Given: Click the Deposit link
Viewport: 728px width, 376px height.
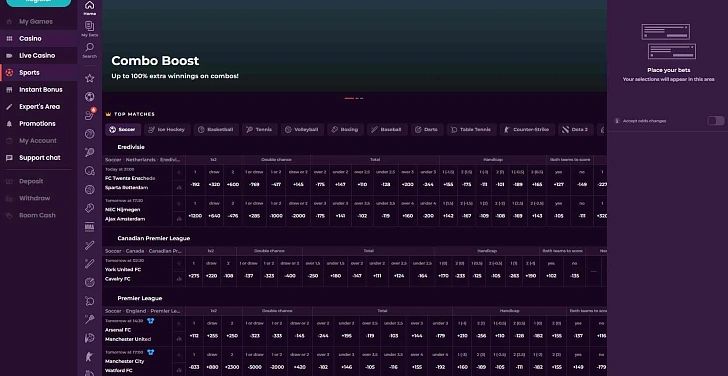Looking at the screenshot, I should click(31, 181).
